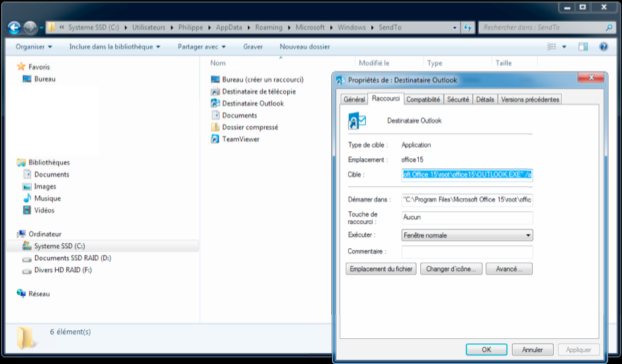Screen dimensions: 622x364
Task: Open the Organiser menu
Action: [34, 47]
